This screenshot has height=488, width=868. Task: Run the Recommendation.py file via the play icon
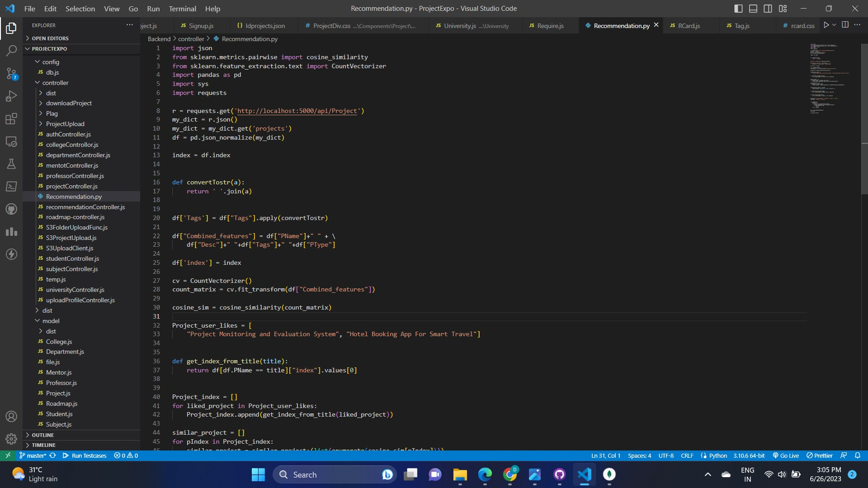click(827, 25)
